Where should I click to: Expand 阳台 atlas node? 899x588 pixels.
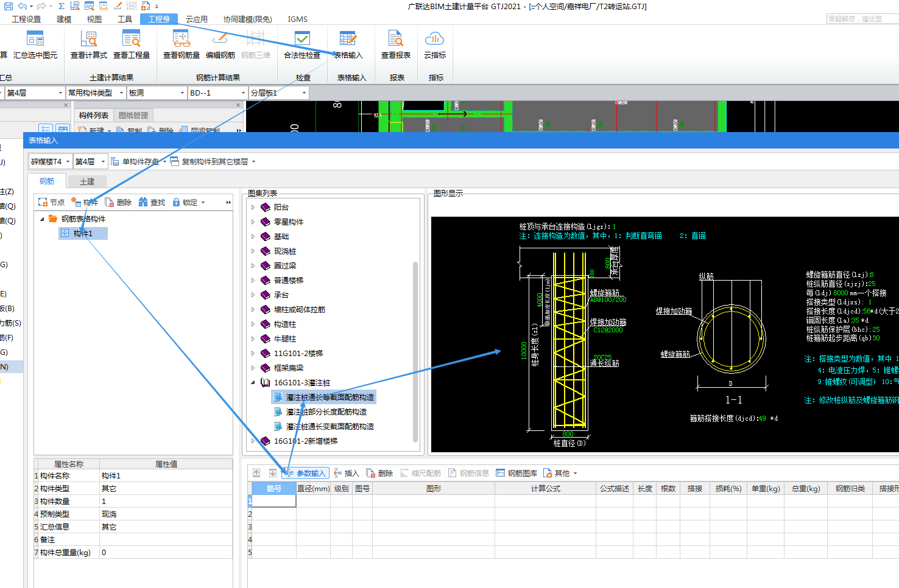(253, 207)
